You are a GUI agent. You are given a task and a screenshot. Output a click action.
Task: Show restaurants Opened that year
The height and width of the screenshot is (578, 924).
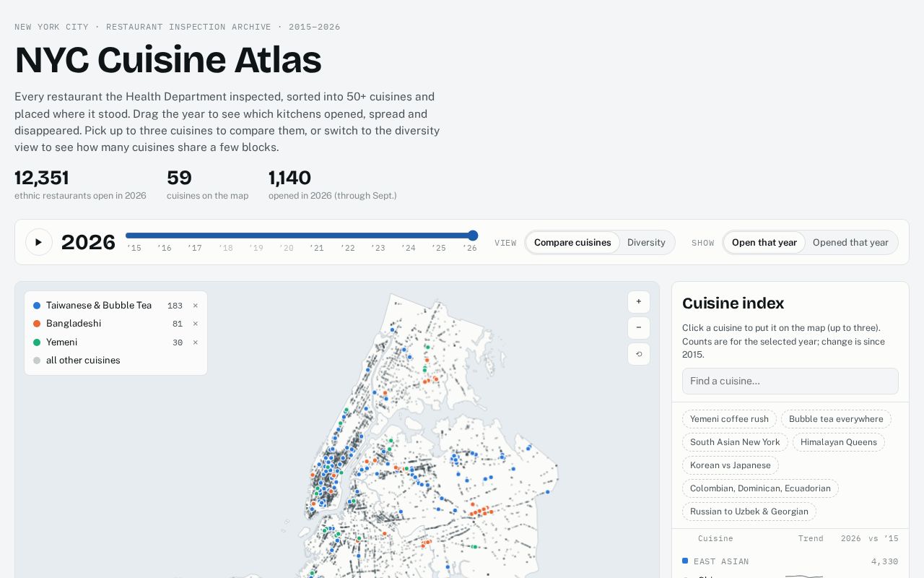pos(850,243)
